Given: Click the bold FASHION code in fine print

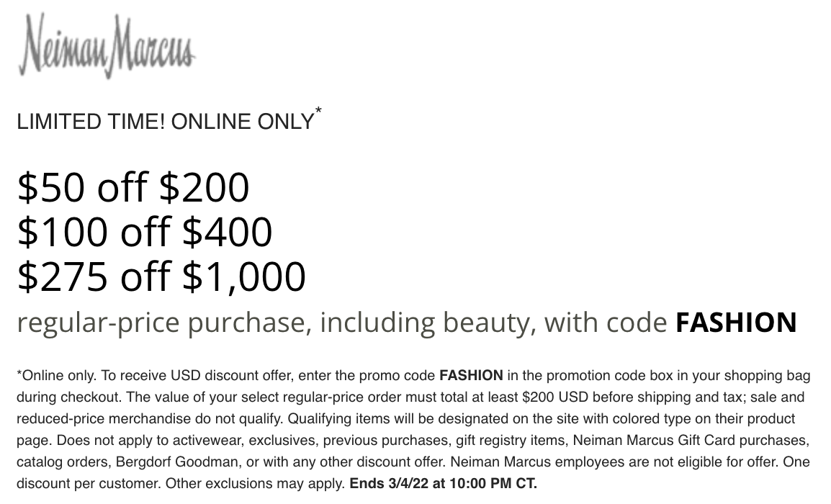Looking at the screenshot, I should 471,376.
